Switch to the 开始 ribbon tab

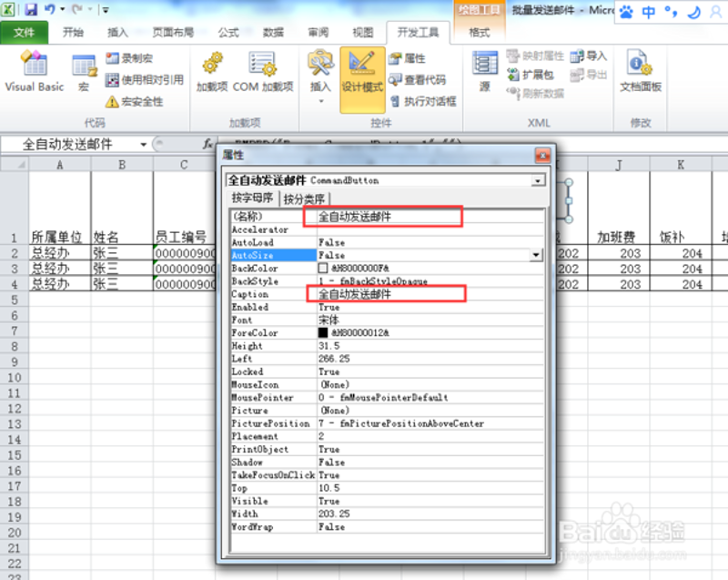73,33
